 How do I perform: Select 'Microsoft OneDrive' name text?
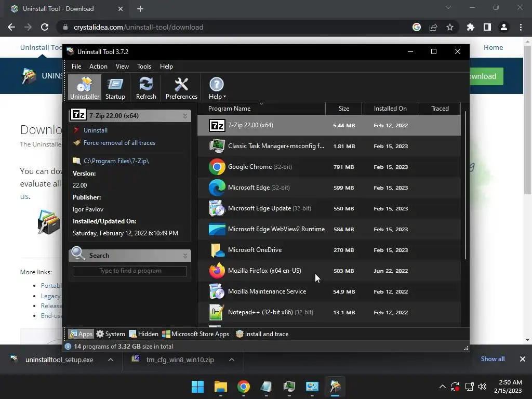(255, 250)
